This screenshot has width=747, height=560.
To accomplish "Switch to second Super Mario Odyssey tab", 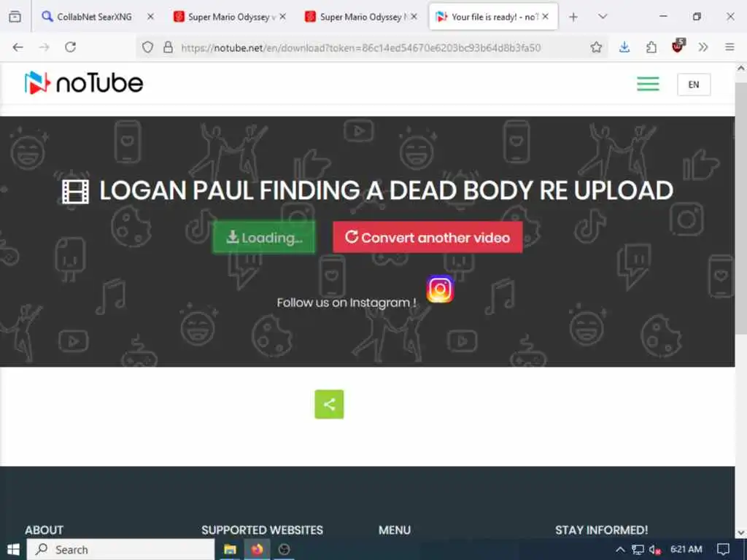I will [x=361, y=17].
